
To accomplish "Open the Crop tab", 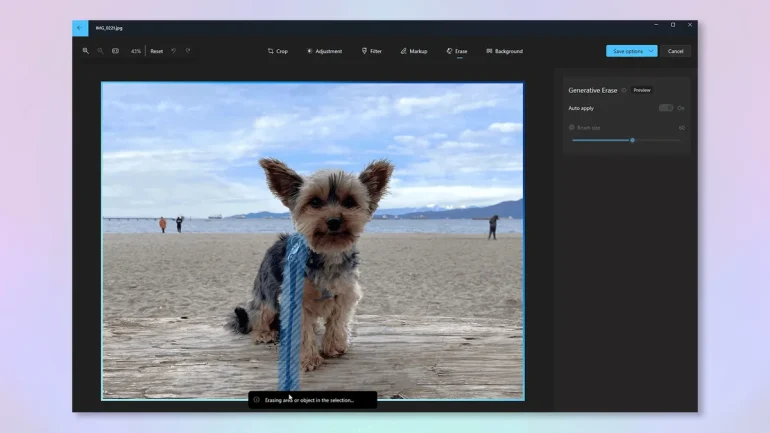I will tap(277, 51).
